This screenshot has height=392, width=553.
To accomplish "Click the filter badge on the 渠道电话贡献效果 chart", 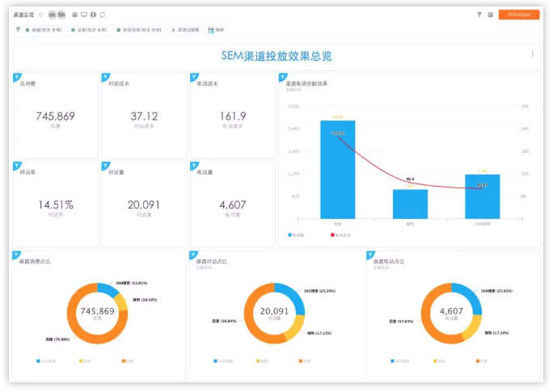I will tap(282, 77).
